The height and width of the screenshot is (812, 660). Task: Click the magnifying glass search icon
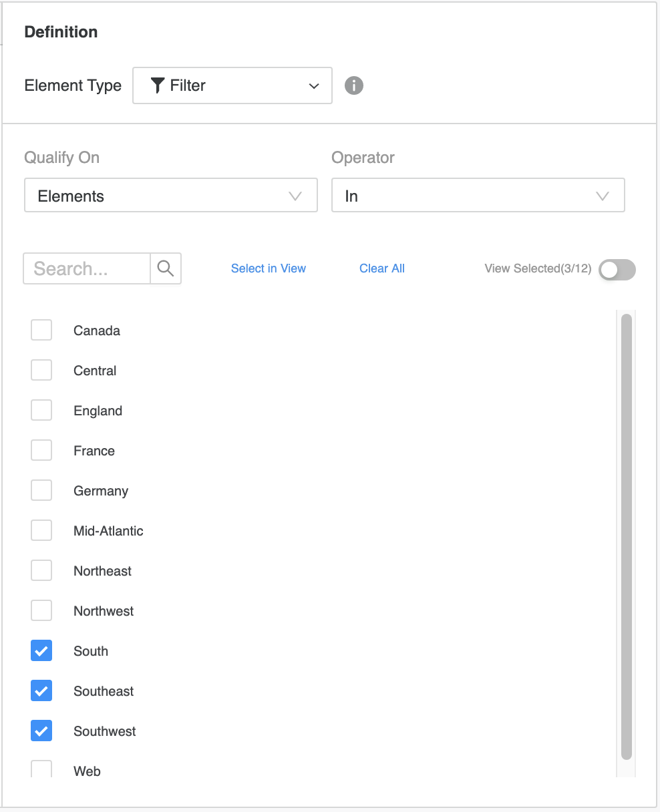pyautogui.click(x=166, y=268)
